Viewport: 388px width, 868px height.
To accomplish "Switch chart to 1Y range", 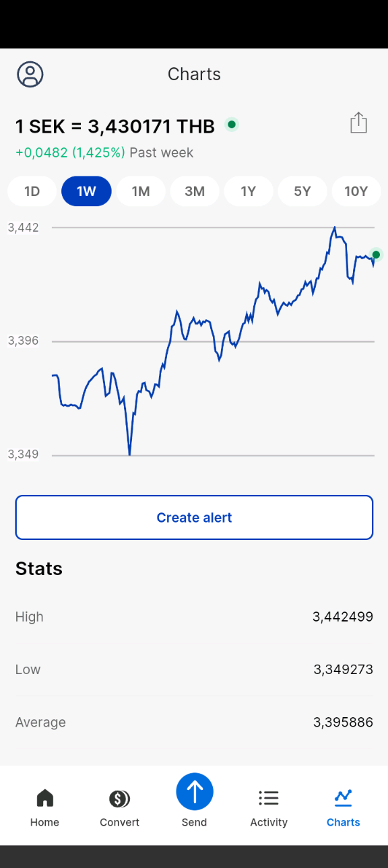I will coord(249,191).
